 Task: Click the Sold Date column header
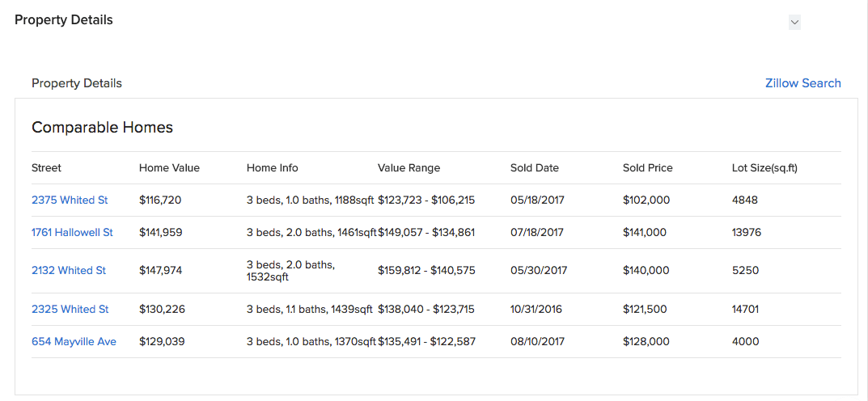click(x=534, y=168)
